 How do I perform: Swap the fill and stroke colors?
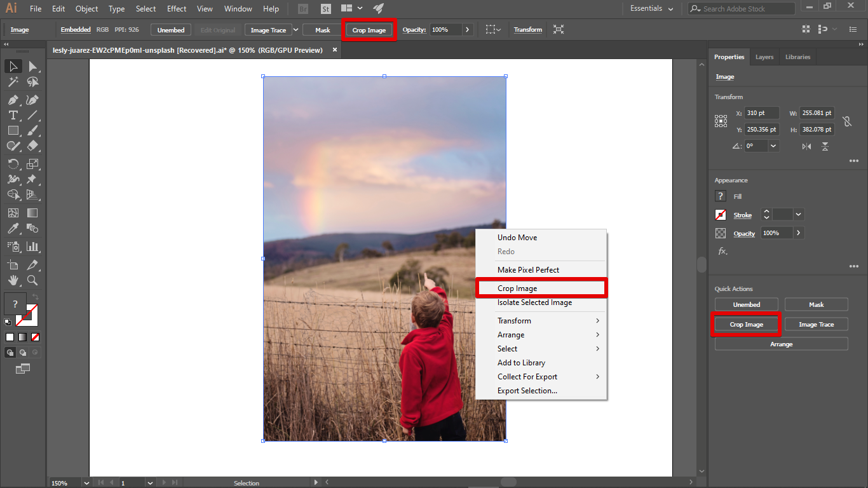click(x=35, y=295)
